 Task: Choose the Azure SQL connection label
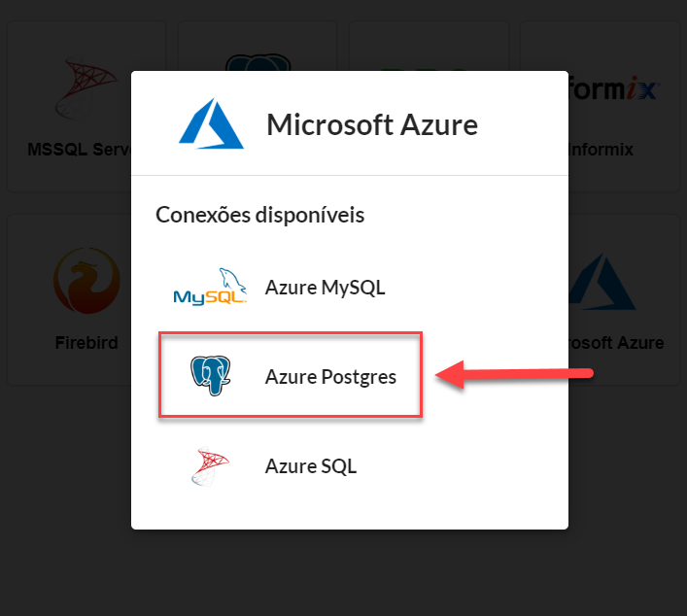(311, 466)
